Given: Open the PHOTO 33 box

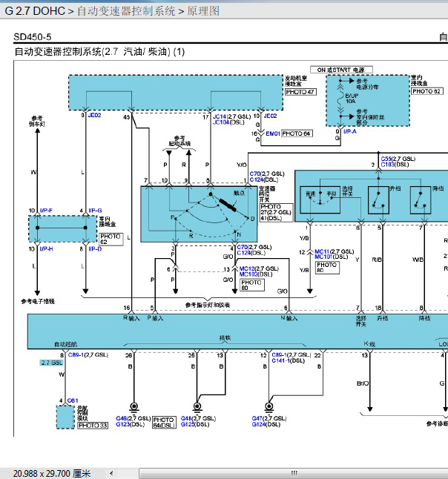Looking at the screenshot, I should pos(93,425).
